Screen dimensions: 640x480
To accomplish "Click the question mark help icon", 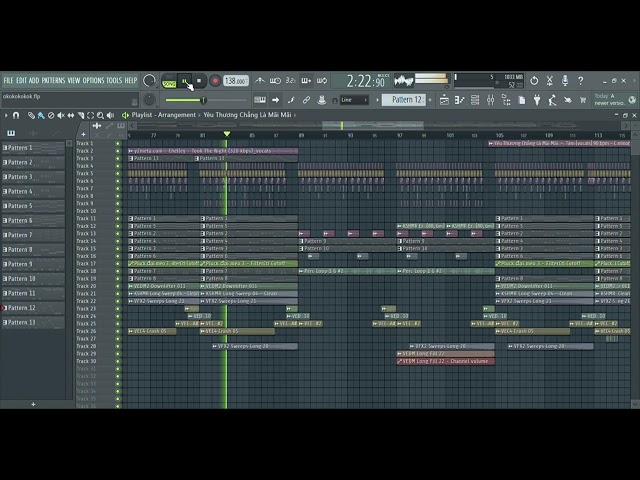I will click(x=580, y=81).
